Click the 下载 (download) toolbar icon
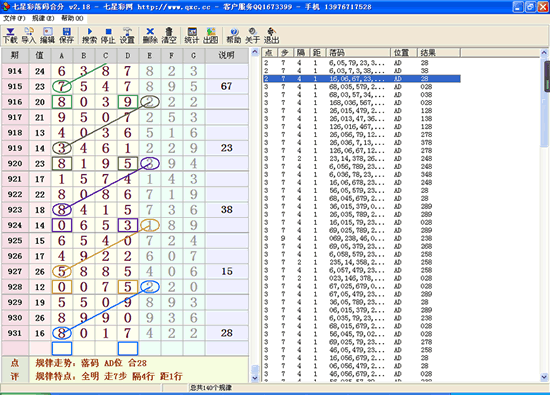550x395 pixels. [x=10, y=35]
